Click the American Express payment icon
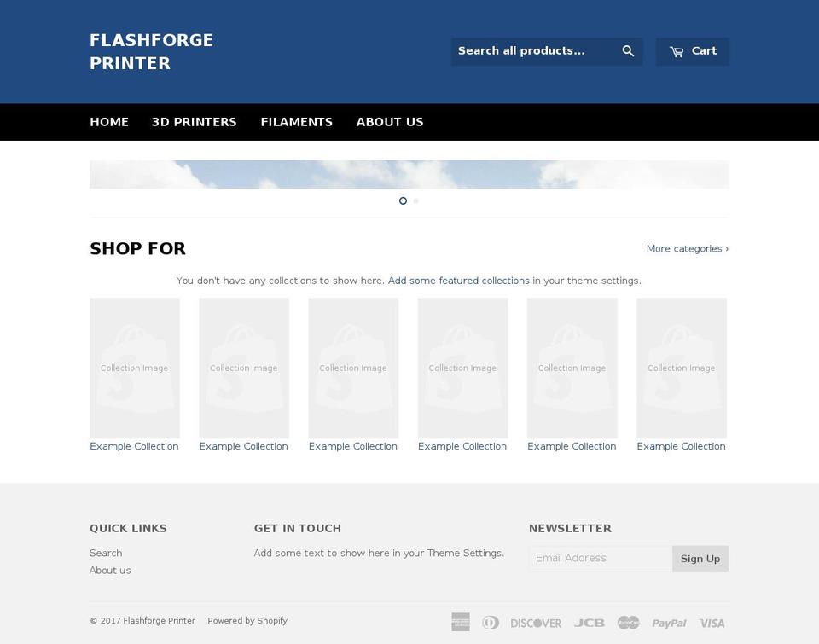The height and width of the screenshot is (644, 819). [460, 622]
